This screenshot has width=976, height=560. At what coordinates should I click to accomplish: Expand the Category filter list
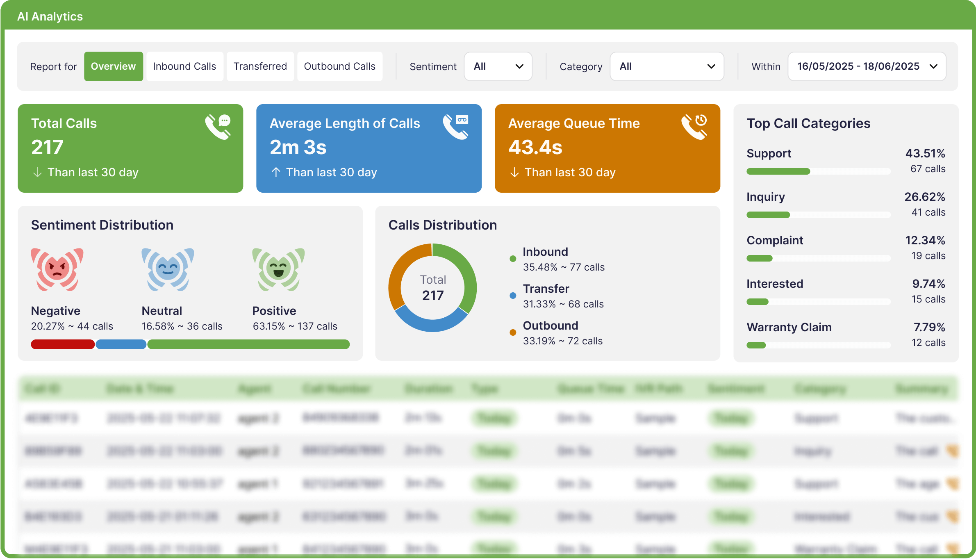[x=666, y=66]
